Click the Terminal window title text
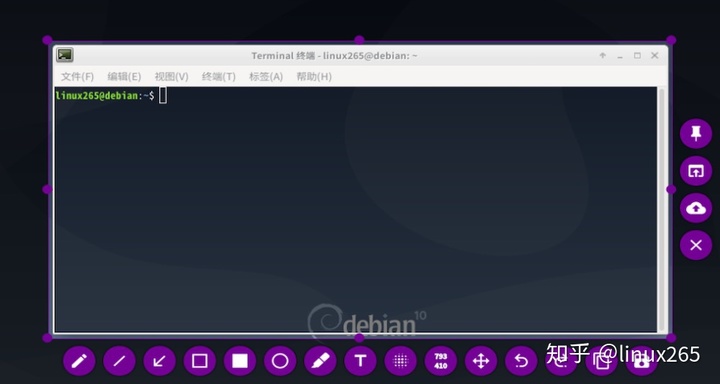 point(334,56)
